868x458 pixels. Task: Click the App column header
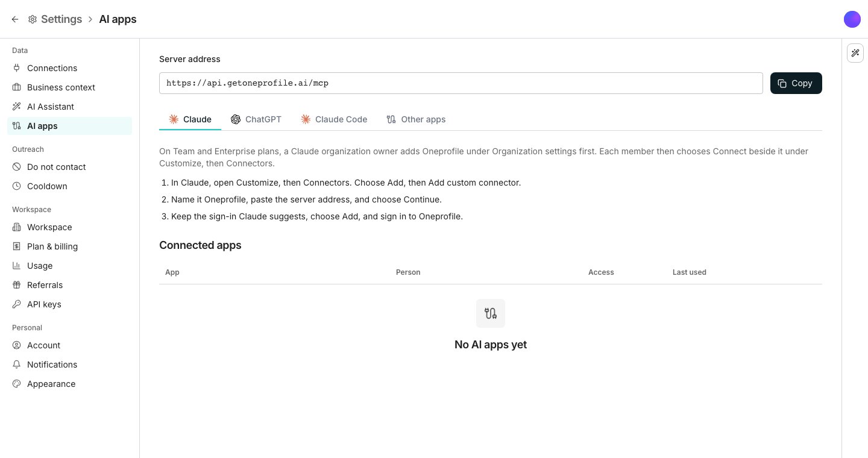(172, 272)
